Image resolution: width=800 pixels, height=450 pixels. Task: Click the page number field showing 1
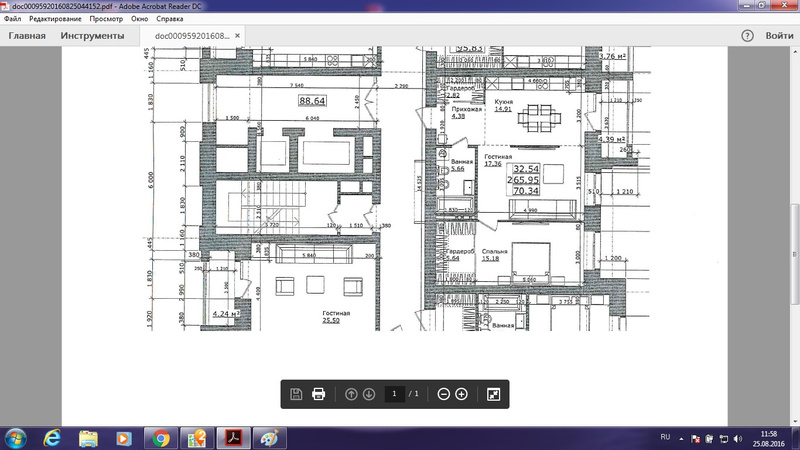(x=394, y=394)
